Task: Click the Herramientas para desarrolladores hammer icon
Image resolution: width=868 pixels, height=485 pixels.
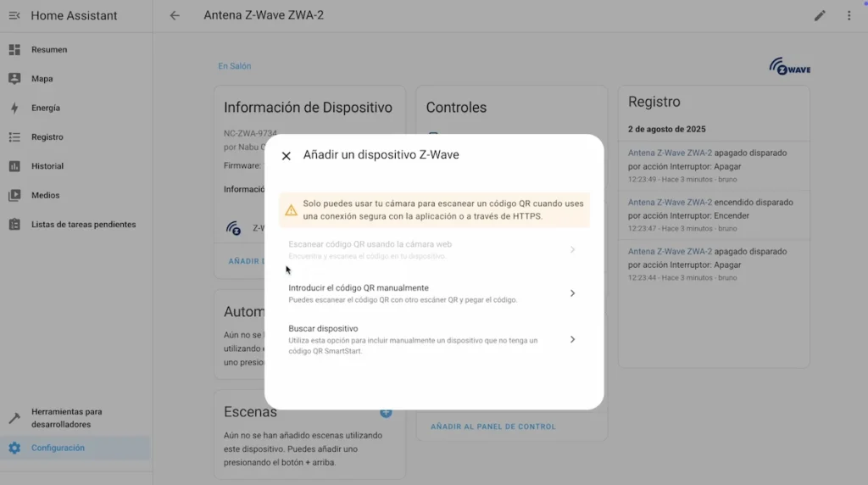Action: 14,418
